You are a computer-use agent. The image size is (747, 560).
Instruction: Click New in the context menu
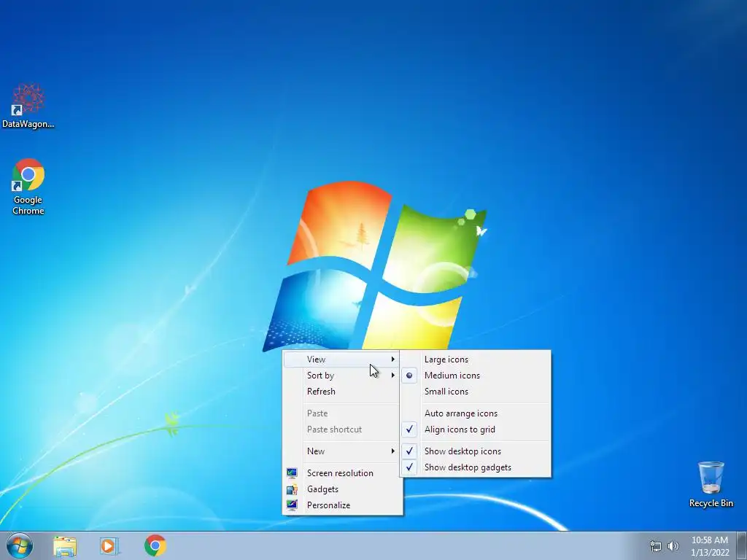pos(341,451)
